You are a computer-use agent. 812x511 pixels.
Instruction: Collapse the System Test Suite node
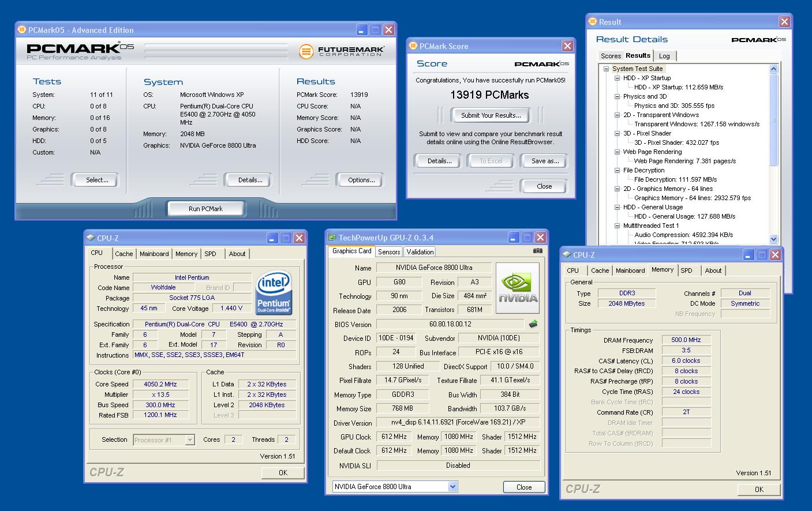click(x=606, y=69)
